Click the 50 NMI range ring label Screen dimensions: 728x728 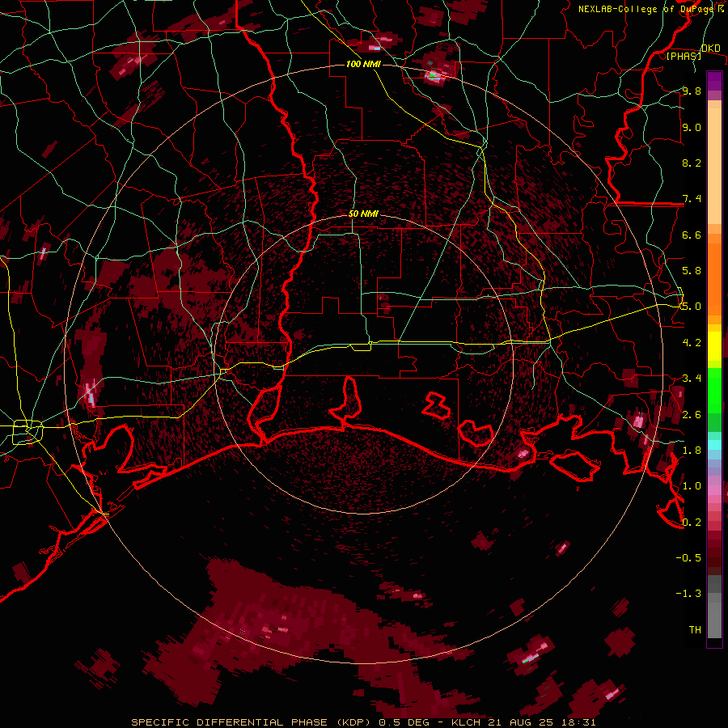point(363,214)
